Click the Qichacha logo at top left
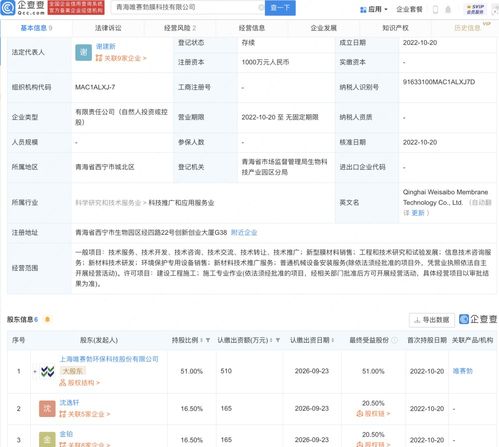Image resolution: width=499 pixels, height=447 pixels. pos(23,8)
